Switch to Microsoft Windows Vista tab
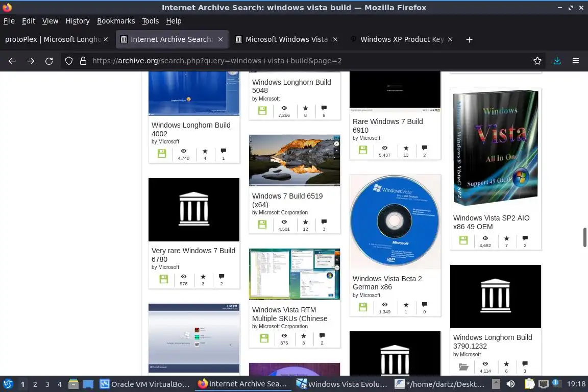Viewport: 588px width, 392px height. coord(286,39)
